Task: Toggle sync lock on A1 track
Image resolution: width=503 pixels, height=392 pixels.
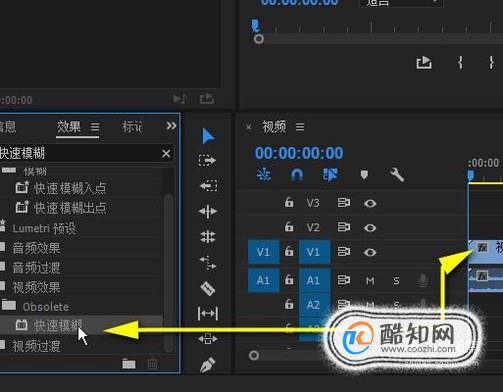Action: [x=344, y=280]
